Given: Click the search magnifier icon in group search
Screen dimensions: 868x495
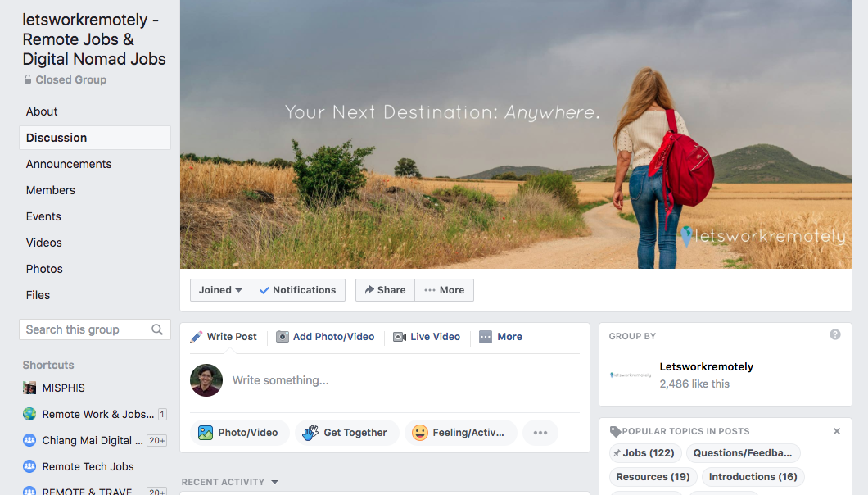Looking at the screenshot, I should (x=157, y=329).
